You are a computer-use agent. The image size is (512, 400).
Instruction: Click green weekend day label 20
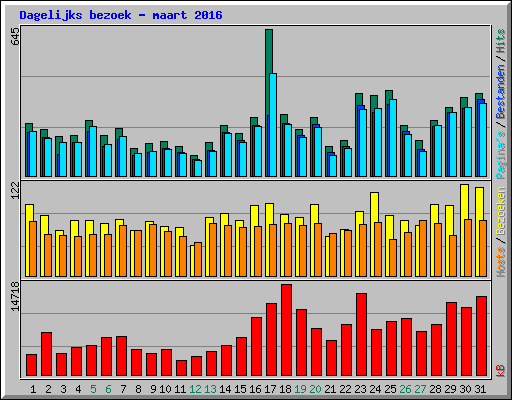coord(315,389)
